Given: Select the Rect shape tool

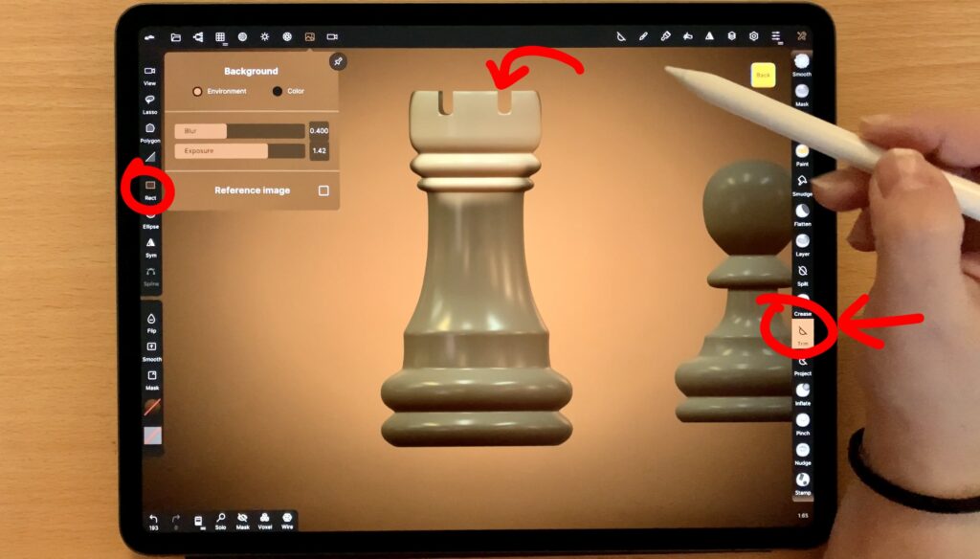Looking at the screenshot, I should tap(150, 186).
